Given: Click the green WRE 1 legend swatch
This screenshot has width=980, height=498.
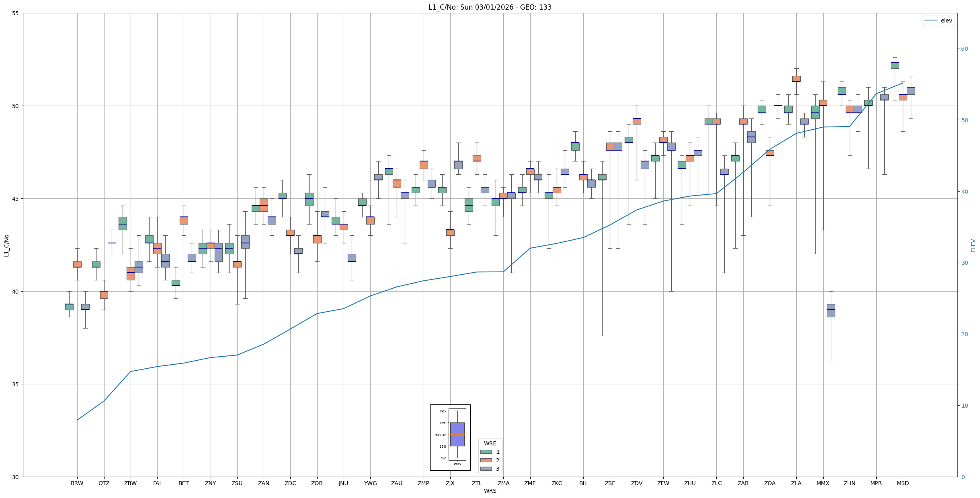Looking at the screenshot, I should coord(486,452).
